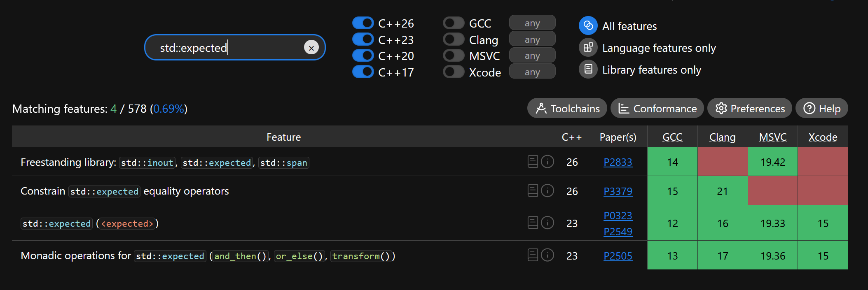The width and height of the screenshot is (868, 290).
Task: Enable the MSVC compiler filter switch
Action: coord(454,56)
